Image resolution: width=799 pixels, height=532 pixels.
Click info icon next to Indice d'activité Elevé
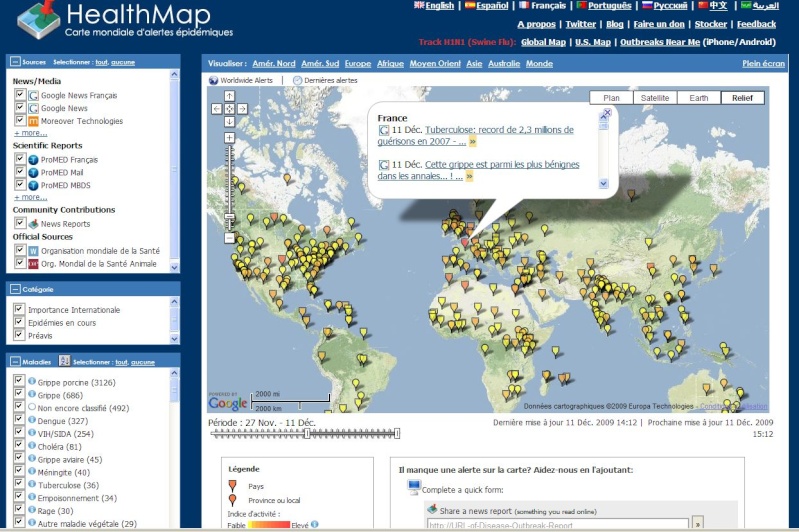tap(314, 524)
